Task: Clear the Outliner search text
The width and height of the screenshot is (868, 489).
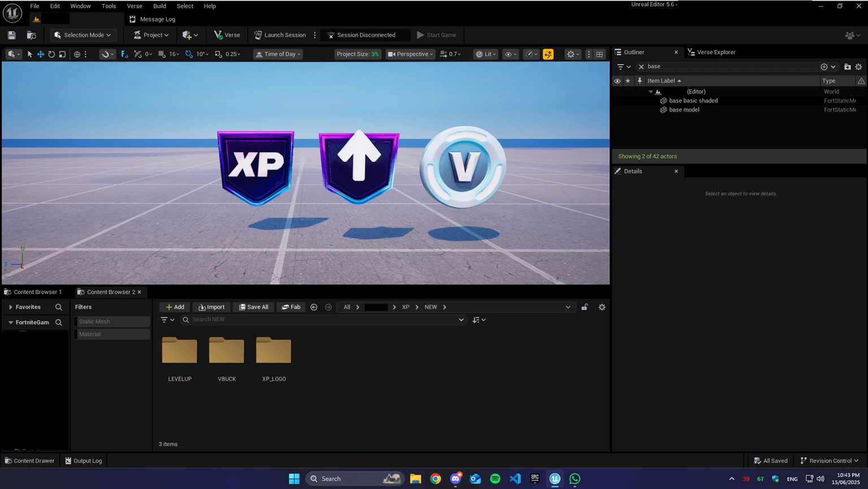Action: [641, 67]
